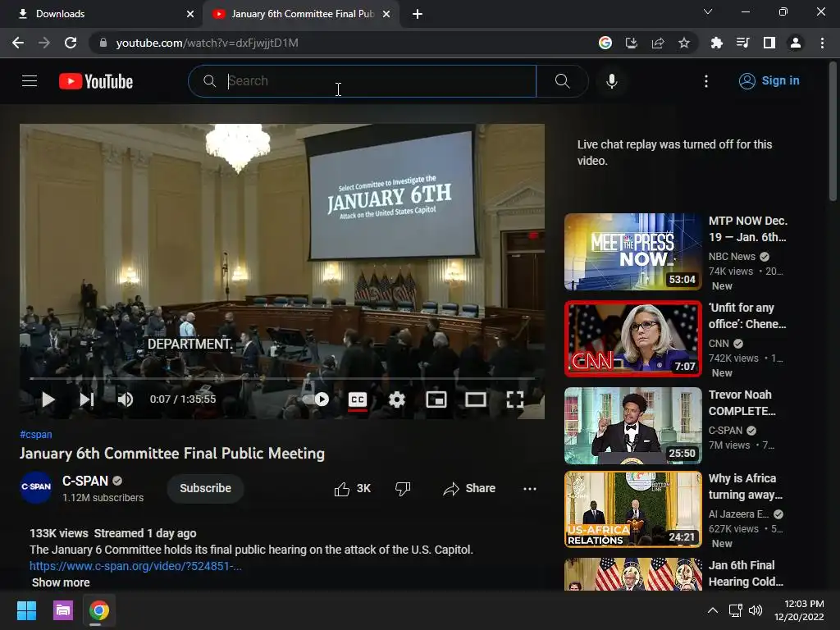Open the US-Africa Relations video thumbnail
This screenshot has height=630, width=840.
(x=632, y=509)
